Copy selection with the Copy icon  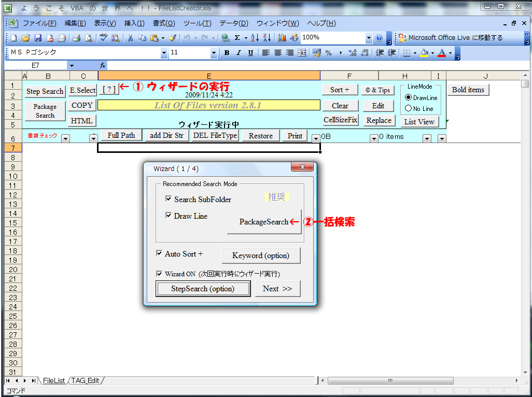(142, 38)
